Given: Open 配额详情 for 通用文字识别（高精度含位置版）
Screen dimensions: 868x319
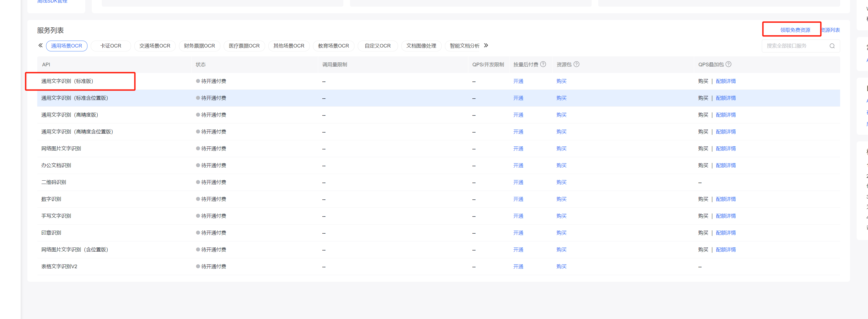Looking at the screenshot, I should click(726, 132).
